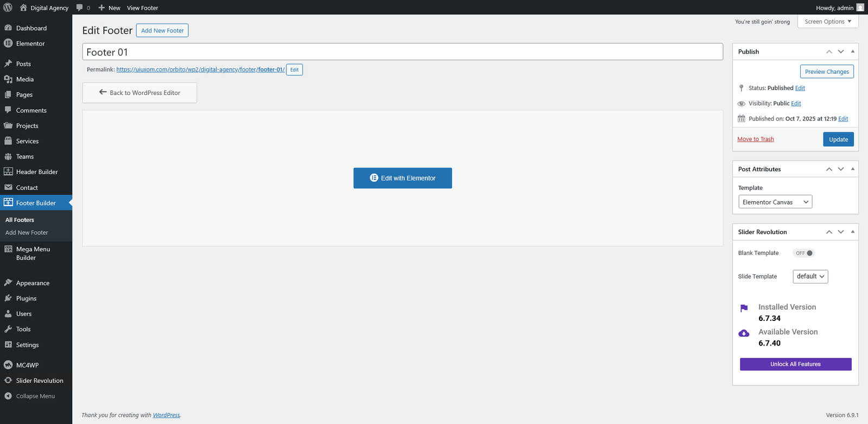Click the MC4WP sidebar icon
The width and height of the screenshot is (868, 424).
[8, 365]
